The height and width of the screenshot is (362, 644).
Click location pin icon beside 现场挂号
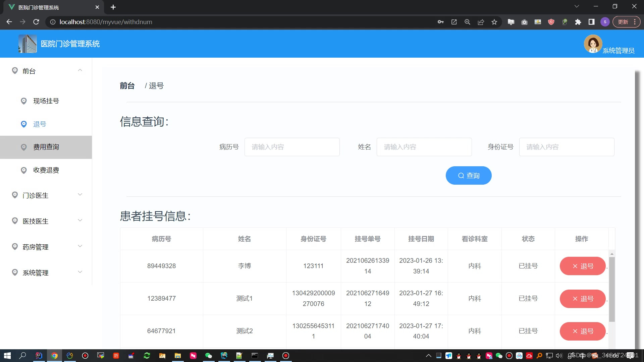click(24, 101)
